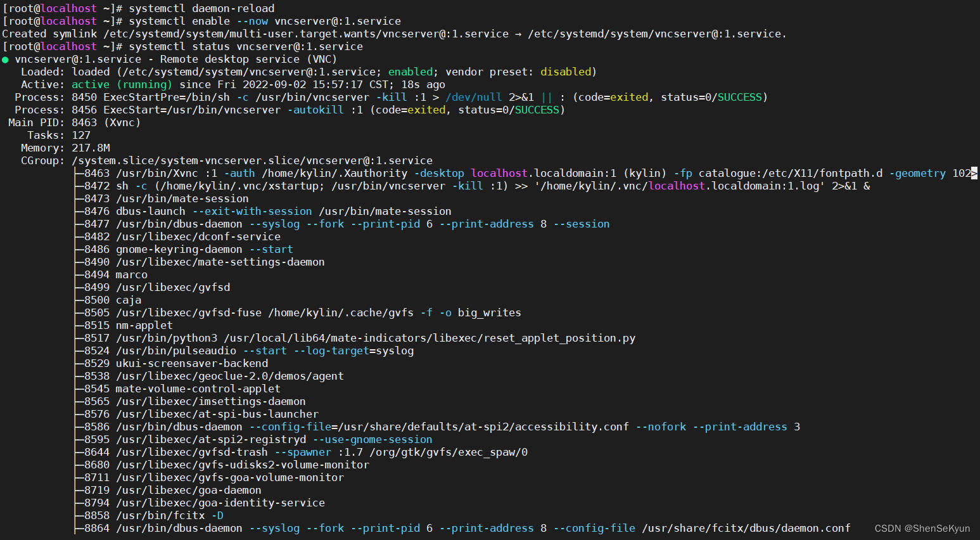This screenshot has height=540, width=980.
Task: Click '8486 gnome-keyring-daemon' row
Action: tap(184, 249)
